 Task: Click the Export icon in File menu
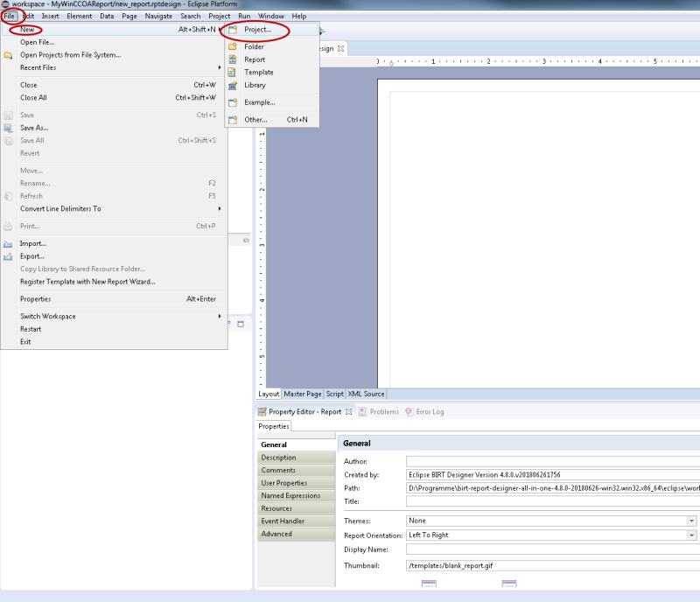click(9, 256)
